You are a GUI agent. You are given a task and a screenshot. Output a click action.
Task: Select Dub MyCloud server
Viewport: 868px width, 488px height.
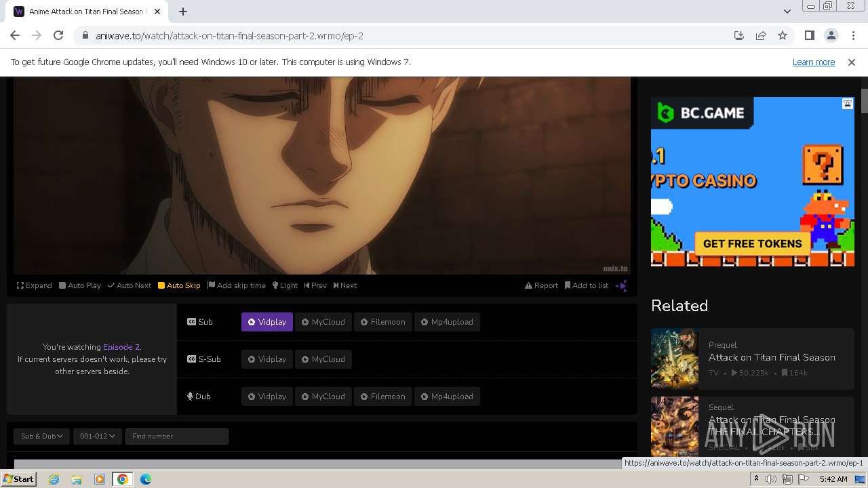click(323, 396)
